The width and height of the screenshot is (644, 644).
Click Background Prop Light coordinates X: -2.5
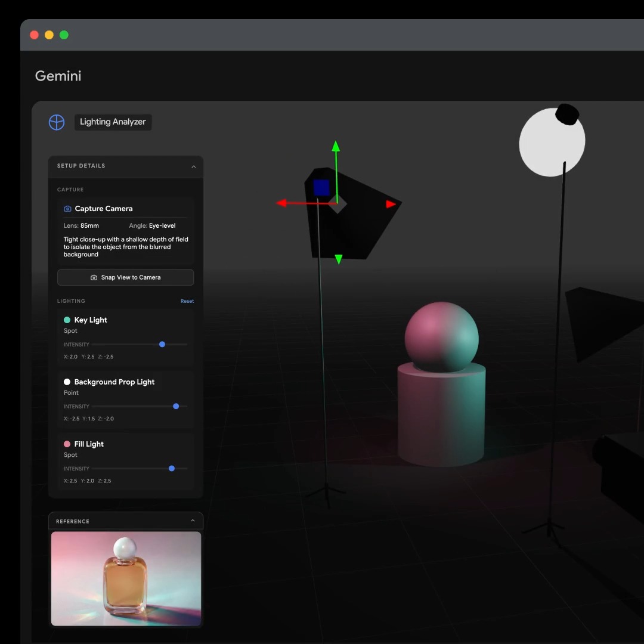tap(72, 419)
